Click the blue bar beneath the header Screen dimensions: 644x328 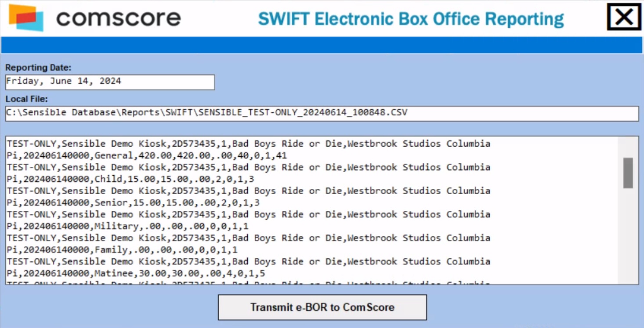tap(322, 45)
